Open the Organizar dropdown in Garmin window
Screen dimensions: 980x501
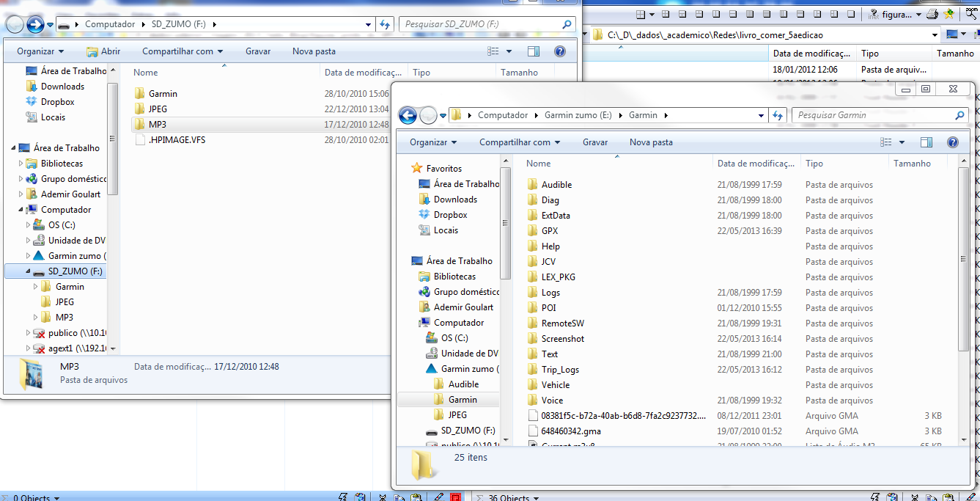432,142
